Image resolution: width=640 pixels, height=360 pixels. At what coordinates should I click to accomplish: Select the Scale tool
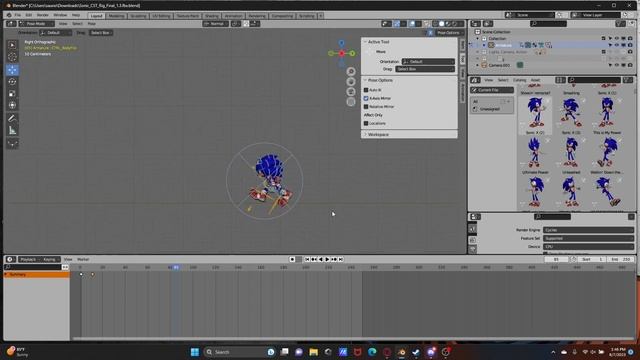click(x=12, y=93)
